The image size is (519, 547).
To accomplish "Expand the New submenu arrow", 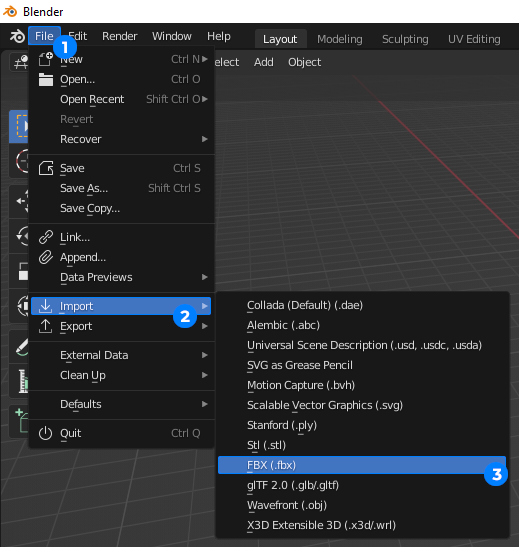I will [205, 59].
